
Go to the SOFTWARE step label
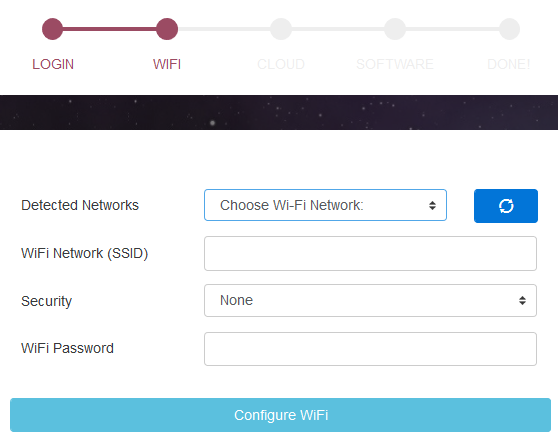[395, 64]
